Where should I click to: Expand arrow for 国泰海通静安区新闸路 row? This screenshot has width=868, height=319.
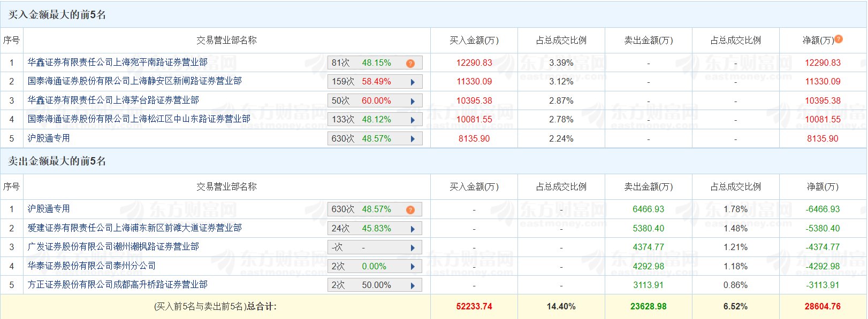point(413,82)
